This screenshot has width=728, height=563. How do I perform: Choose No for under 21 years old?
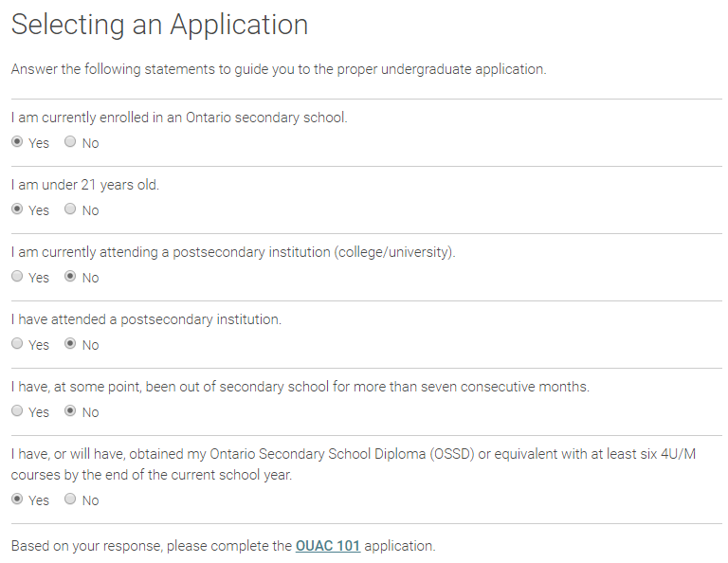pos(70,209)
